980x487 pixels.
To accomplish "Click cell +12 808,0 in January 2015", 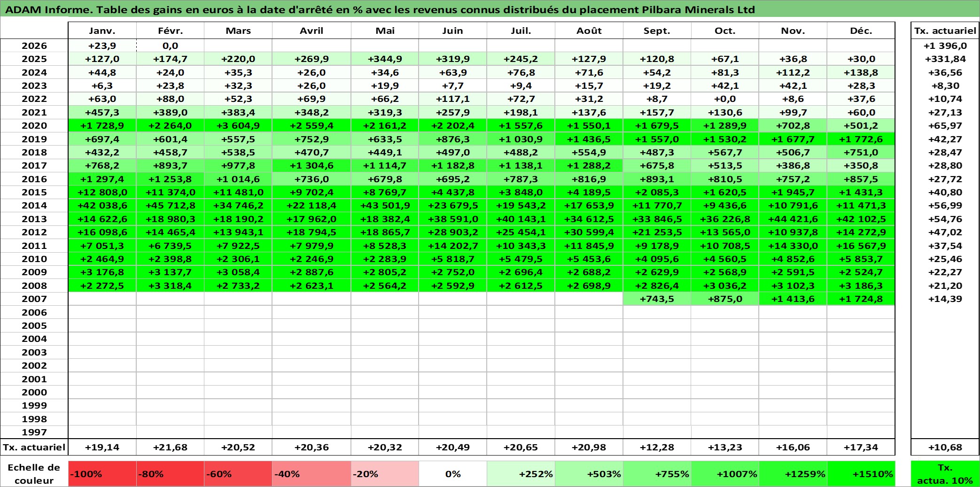I will [x=102, y=192].
